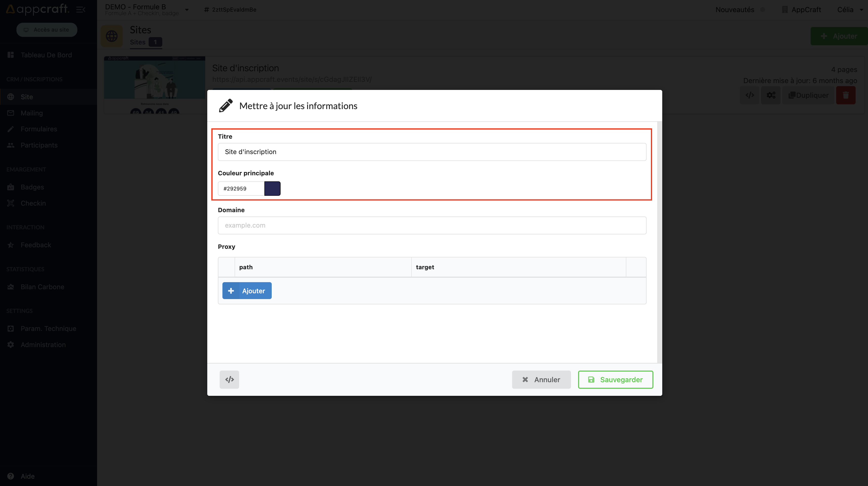
Task: Open site settings gears icon
Action: click(x=771, y=95)
